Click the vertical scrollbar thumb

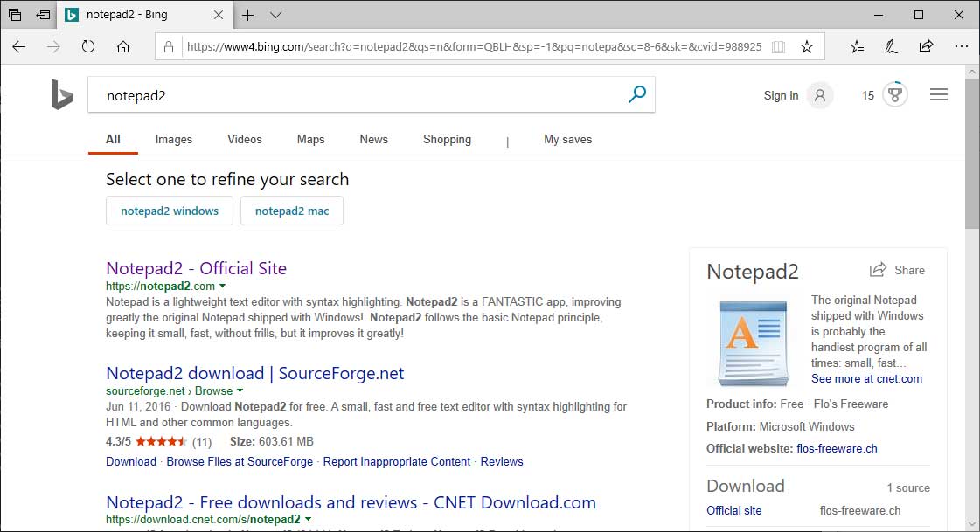pos(972,154)
